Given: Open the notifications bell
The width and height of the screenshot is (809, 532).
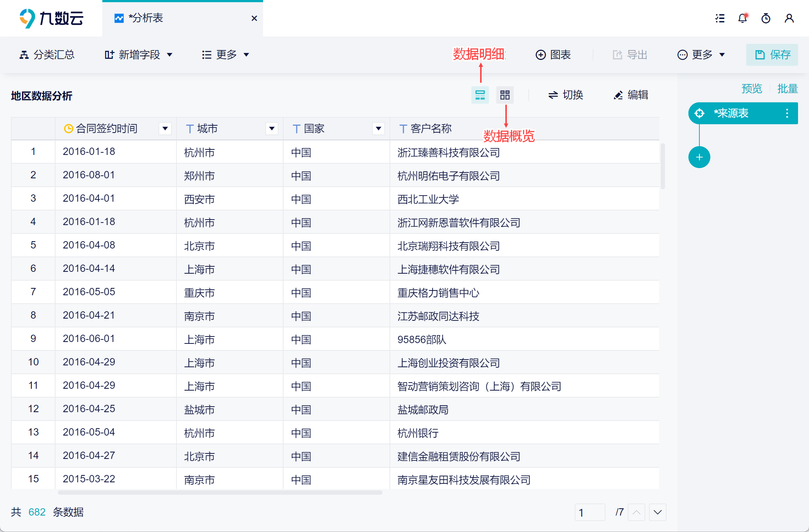Looking at the screenshot, I should 742,18.
